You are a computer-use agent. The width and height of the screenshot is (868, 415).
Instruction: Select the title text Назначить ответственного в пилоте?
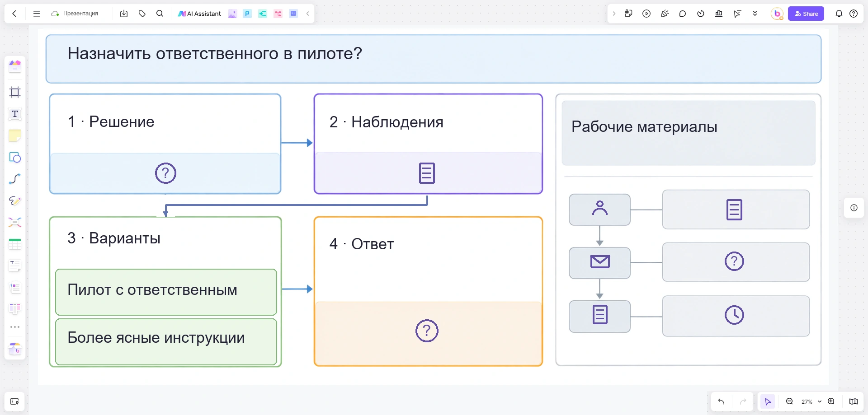tap(215, 54)
